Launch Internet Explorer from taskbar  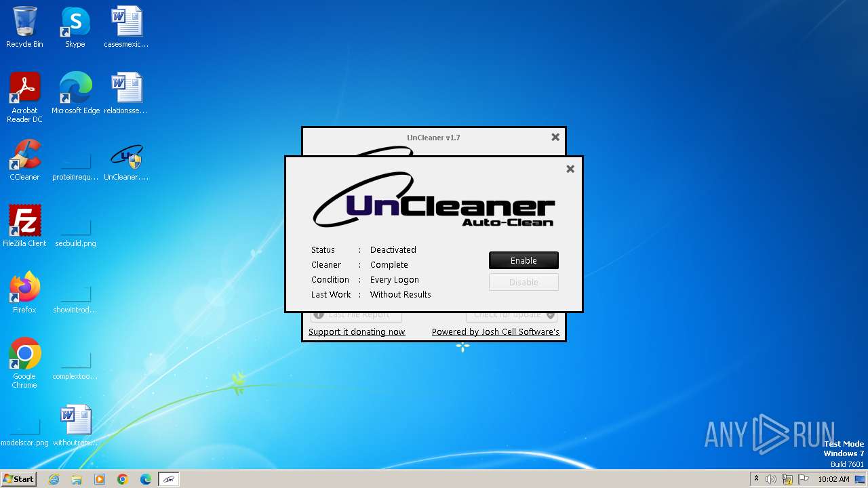54,479
